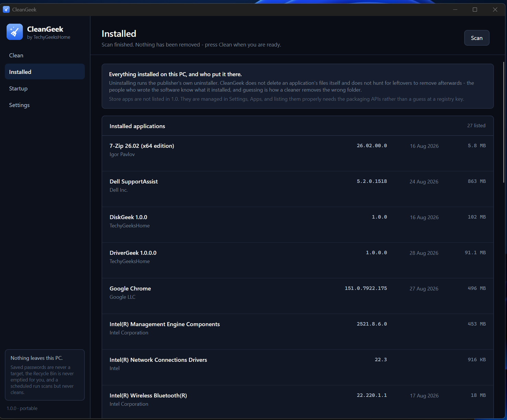The image size is (507, 420).
Task: Click the scan finished status message
Action: (191, 44)
